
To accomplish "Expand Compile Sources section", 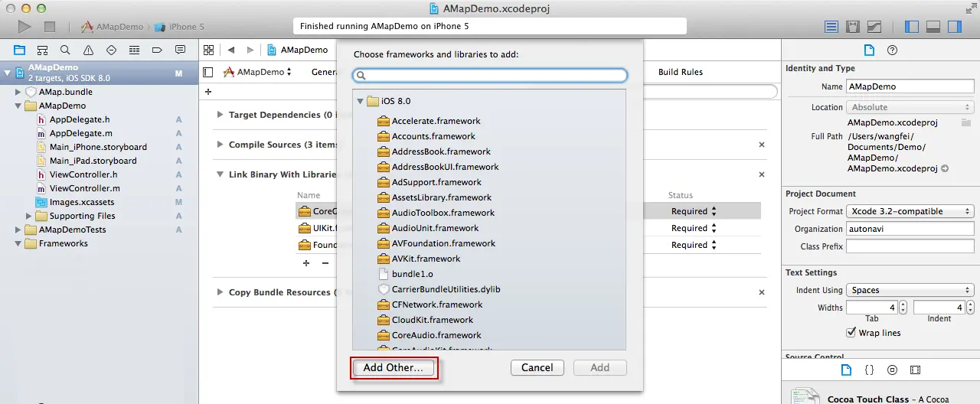I will [220, 145].
